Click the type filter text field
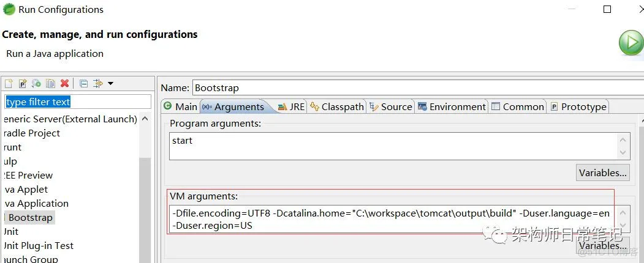This screenshot has height=263, width=644. [78, 102]
